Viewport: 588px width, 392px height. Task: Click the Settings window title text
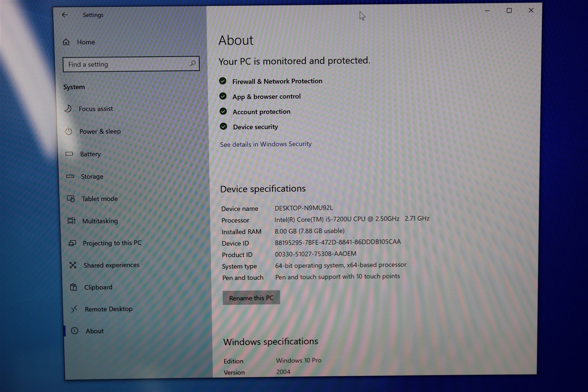coord(93,15)
